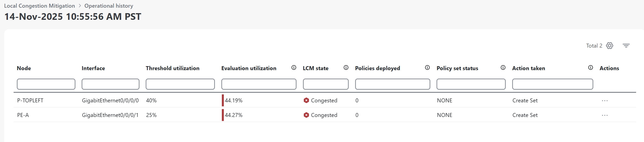Focus the LCM state filter box
644x142 pixels.
[x=325, y=84]
